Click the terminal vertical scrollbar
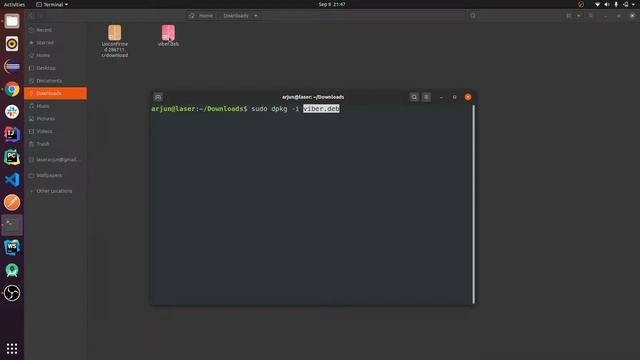 [x=473, y=204]
